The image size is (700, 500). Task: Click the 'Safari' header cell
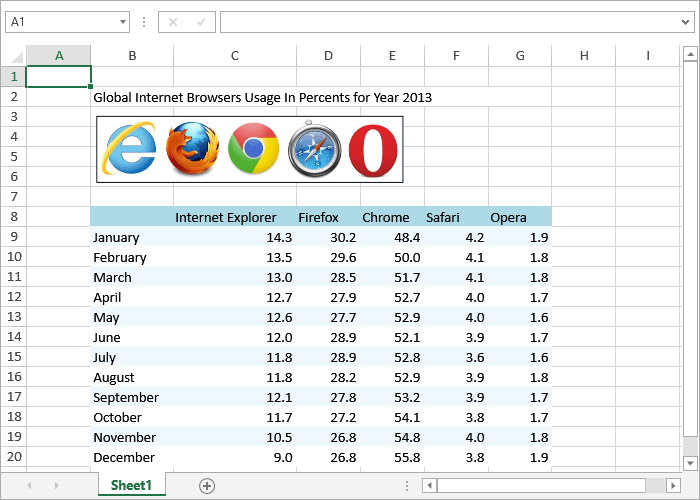(456, 217)
